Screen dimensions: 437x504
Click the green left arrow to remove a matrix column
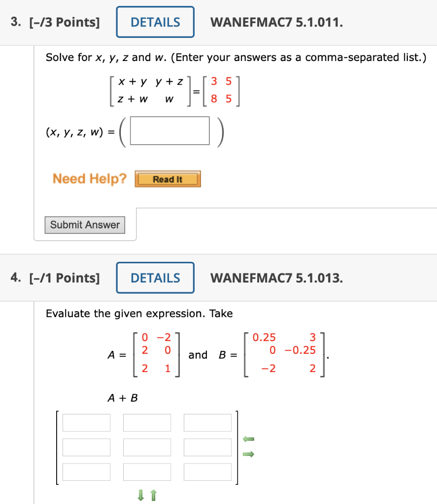point(249,438)
